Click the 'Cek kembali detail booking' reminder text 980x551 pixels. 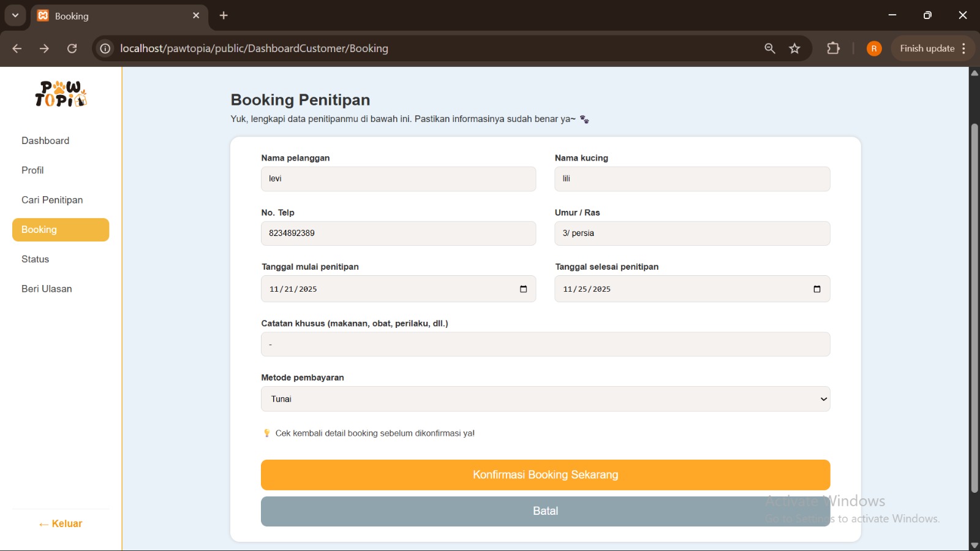[x=375, y=433]
